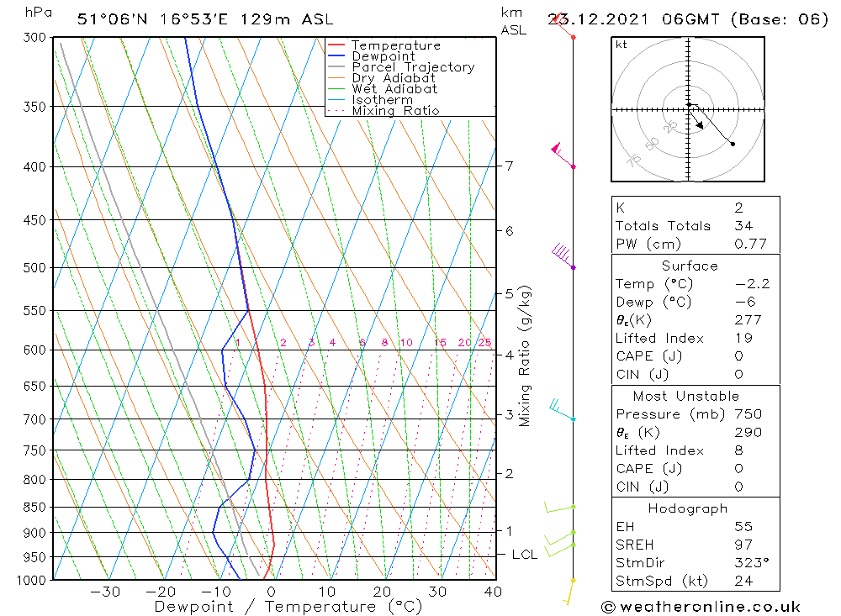
Task: Click the 'hPa' axis unit label
Action: click(38, 13)
